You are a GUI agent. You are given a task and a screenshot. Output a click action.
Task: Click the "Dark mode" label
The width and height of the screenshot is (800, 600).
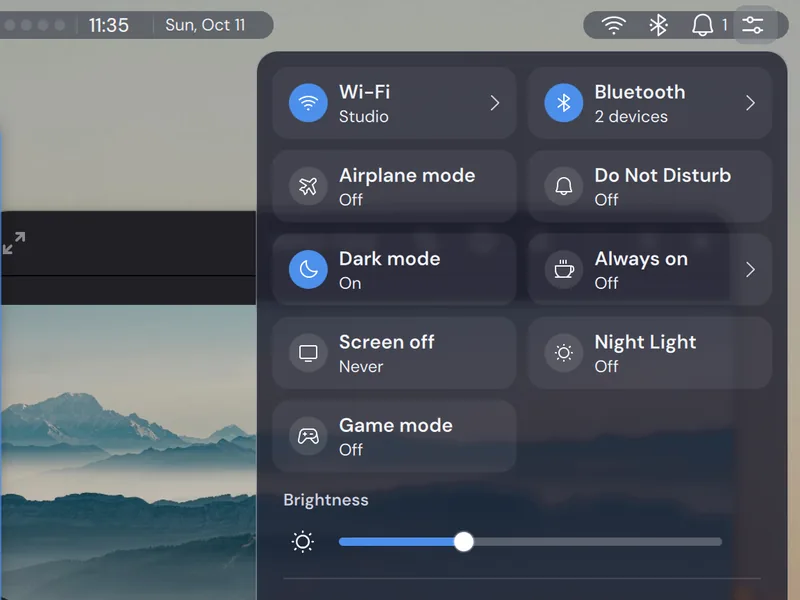pos(390,259)
